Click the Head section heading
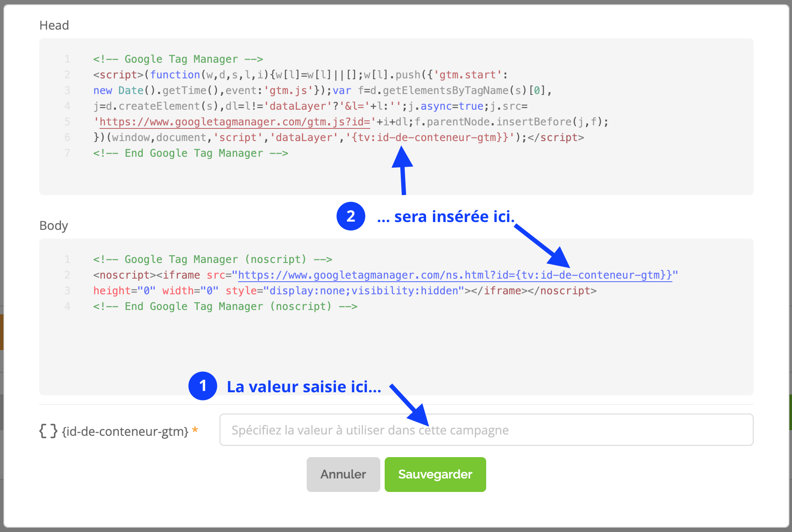Screen dimensions: 792x532 [54, 25]
